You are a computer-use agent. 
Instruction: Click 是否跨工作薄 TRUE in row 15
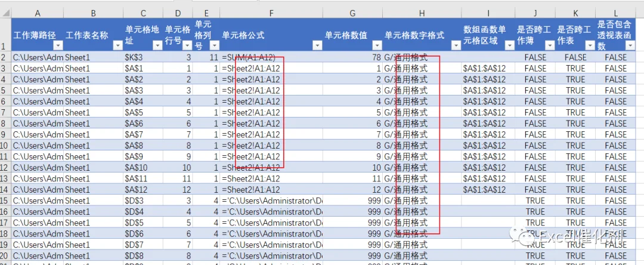pyautogui.click(x=535, y=201)
